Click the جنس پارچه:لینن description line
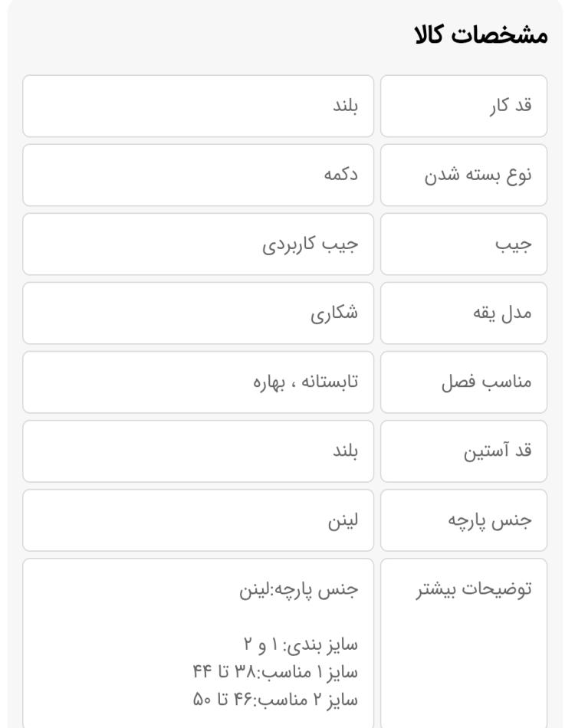The height and width of the screenshot is (728, 575). [x=299, y=589]
